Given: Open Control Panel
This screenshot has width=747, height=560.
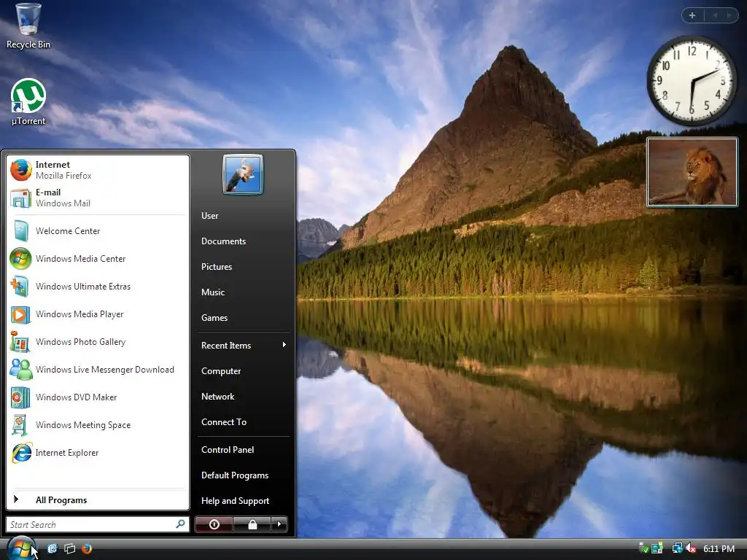Looking at the screenshot, I should (244, 449).
